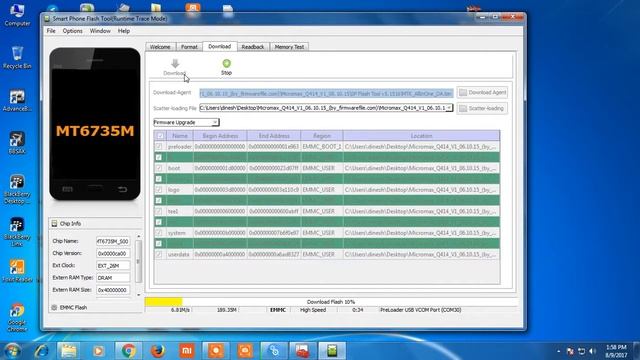Select the BBSAK desktop icon
The height and width of the screenshot is (360, 640).
click(x=17, y=143)
